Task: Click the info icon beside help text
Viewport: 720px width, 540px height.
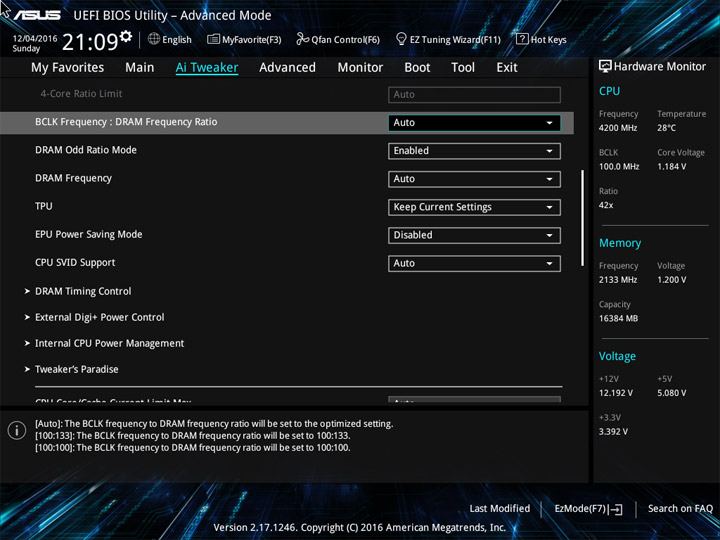Action: (17, 431)
